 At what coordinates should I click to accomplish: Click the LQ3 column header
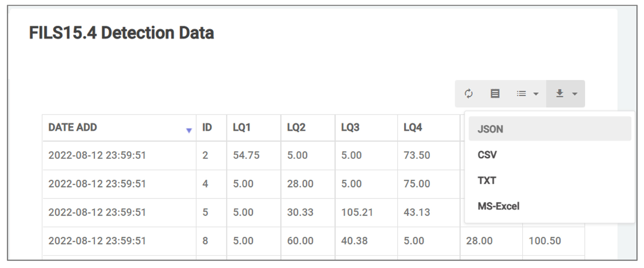[350, 127]
